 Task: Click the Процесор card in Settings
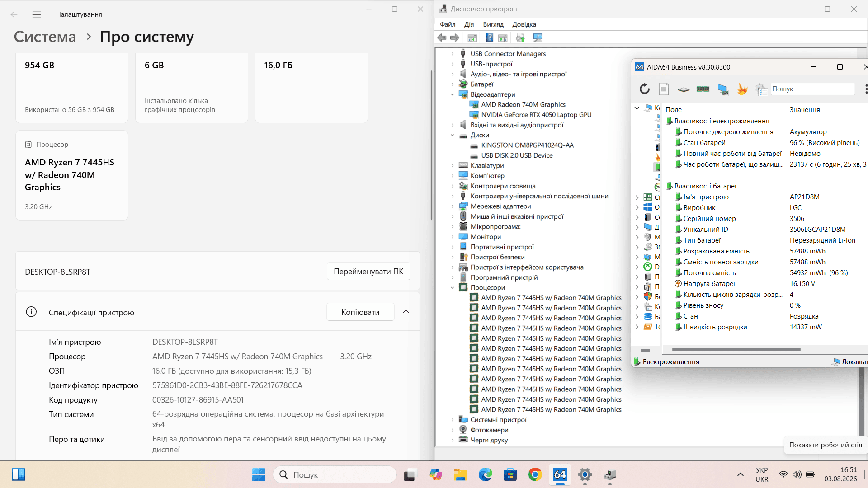72,175
